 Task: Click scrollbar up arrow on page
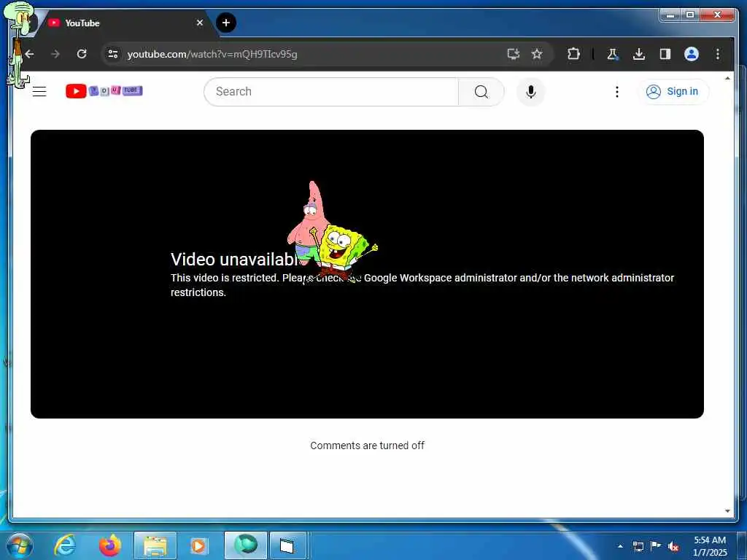click(727, 78)
